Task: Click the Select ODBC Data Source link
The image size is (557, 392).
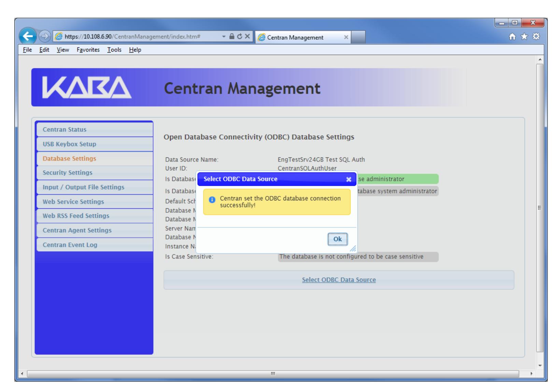Action: click(339, 280)
